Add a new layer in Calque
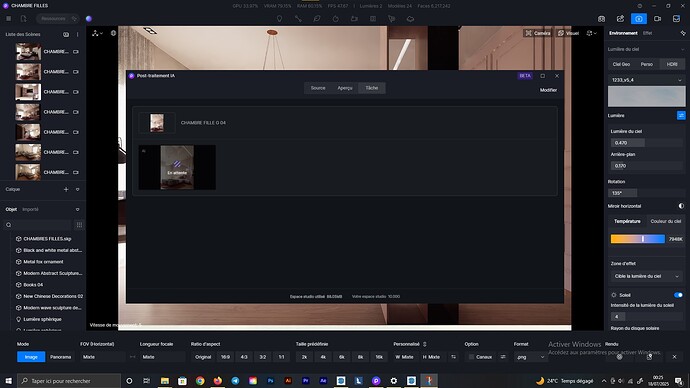Viewport: 690px width, 388px height. (x=66, y=189)
